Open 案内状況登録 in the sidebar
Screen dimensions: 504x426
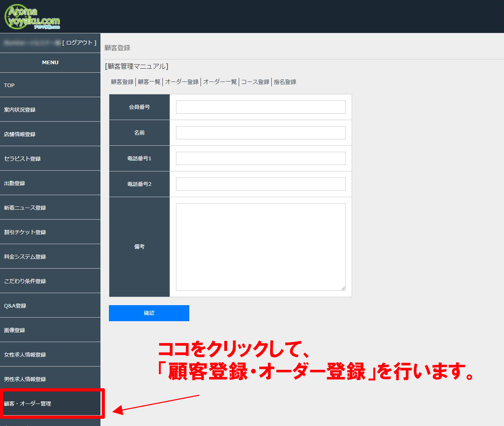(20, 110)
